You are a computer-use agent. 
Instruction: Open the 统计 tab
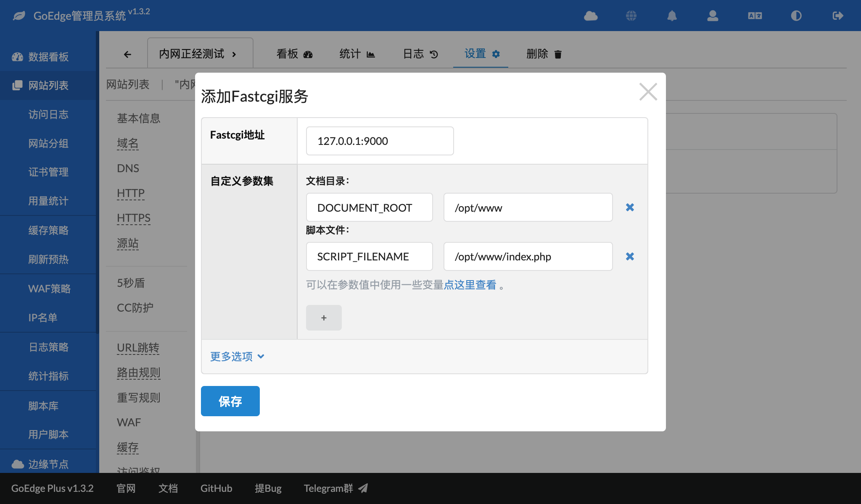[357, 54]
